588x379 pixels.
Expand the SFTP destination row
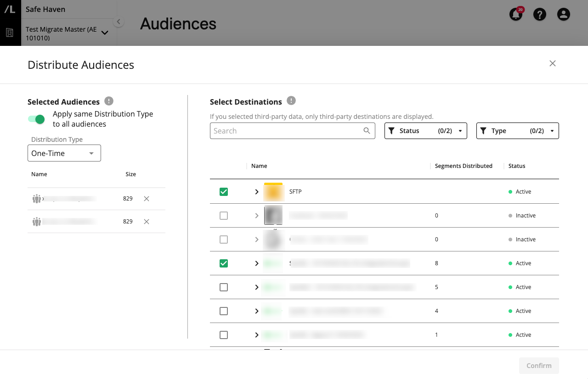tap(257, 192)
